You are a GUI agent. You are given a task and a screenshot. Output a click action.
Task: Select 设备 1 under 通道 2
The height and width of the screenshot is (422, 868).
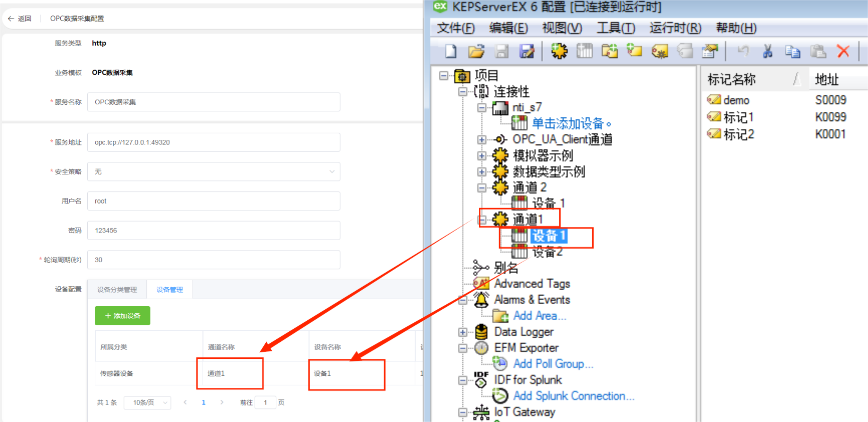point(548,203)
